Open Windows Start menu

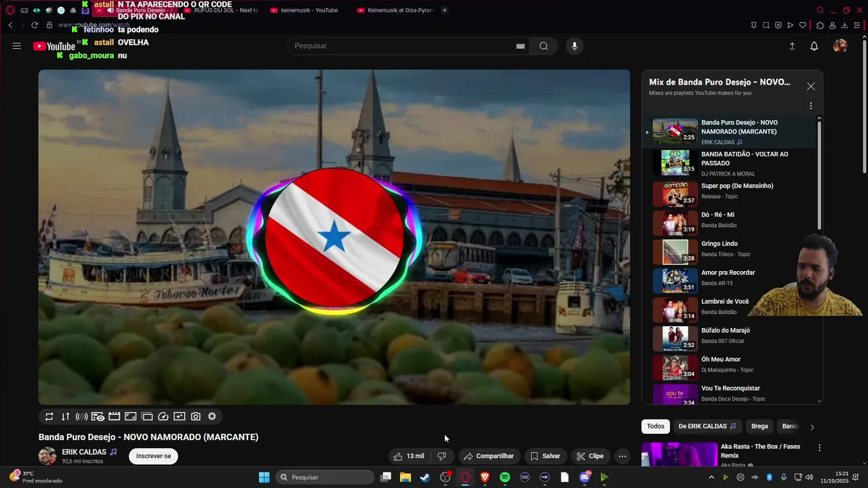[x=264, y=477]
